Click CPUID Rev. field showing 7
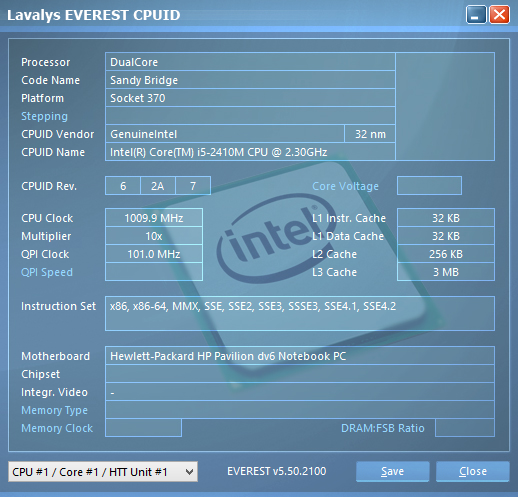 tap(193, 186)
